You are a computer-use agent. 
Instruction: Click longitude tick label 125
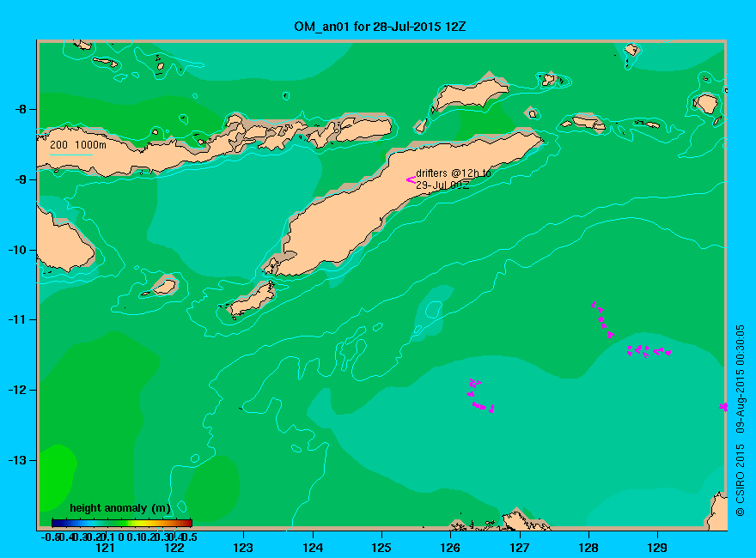pyautogui.click(x=381, y=548)
